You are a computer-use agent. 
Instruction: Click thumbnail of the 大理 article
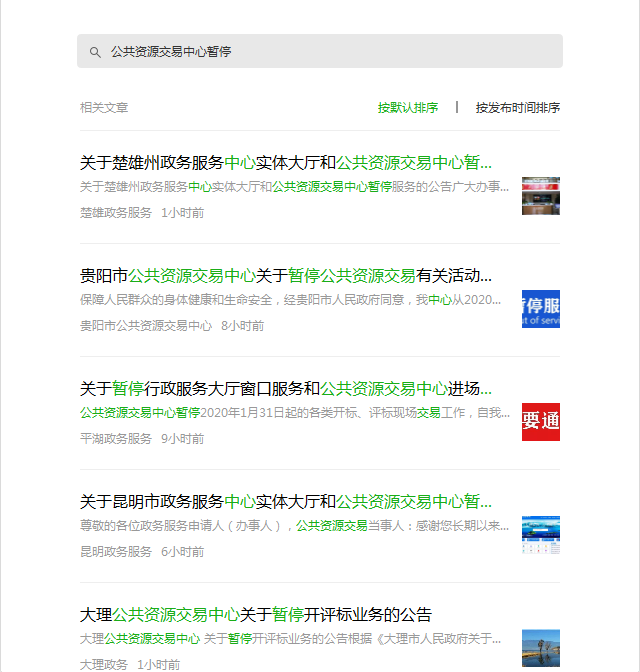click(x=540, y=648)
